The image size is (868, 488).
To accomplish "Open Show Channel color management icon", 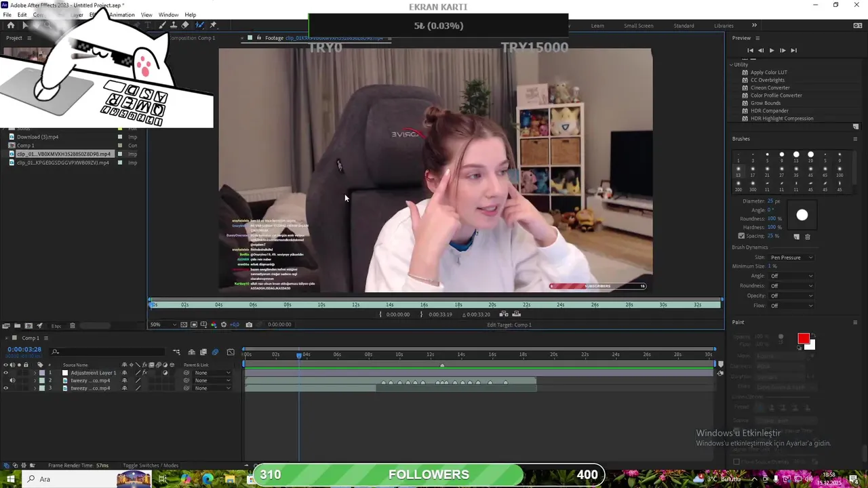I will pyautogui.click(x=214, y=325).
